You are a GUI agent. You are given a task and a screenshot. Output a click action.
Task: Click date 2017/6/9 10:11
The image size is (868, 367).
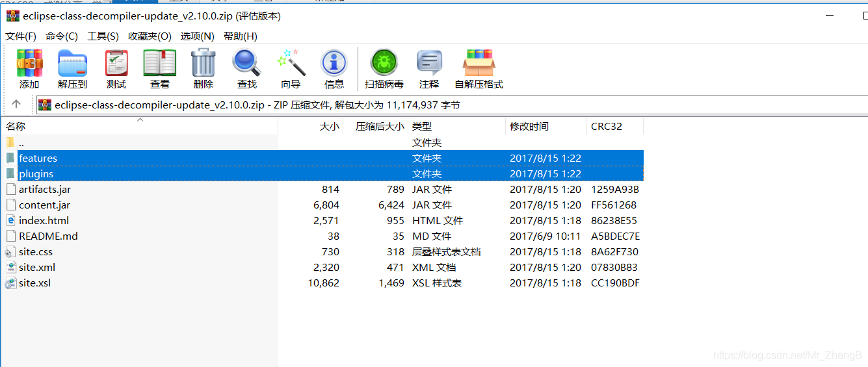tap(546, 236)
